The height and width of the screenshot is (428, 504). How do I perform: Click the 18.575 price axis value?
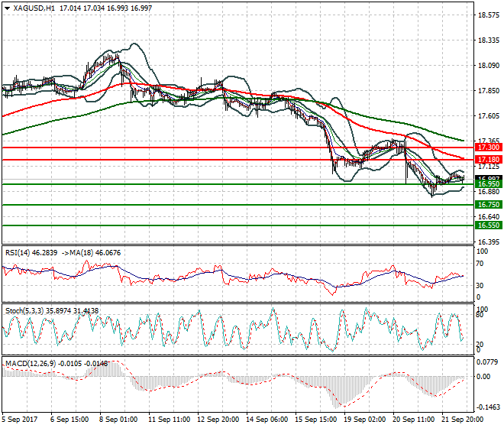point(489,15)
